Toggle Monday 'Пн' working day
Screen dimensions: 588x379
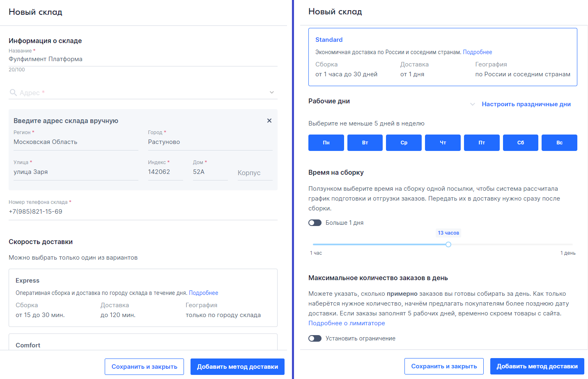click(x=326, y=143)
